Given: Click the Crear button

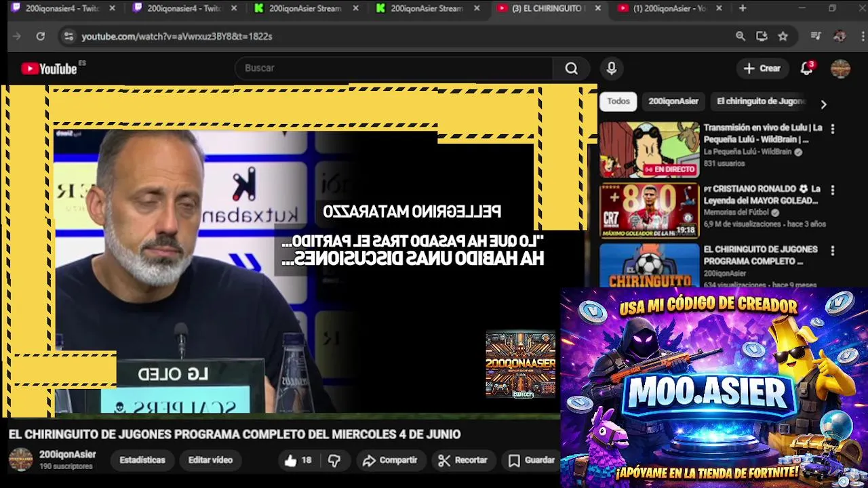Looking at the screenshot, I should 762,68.
